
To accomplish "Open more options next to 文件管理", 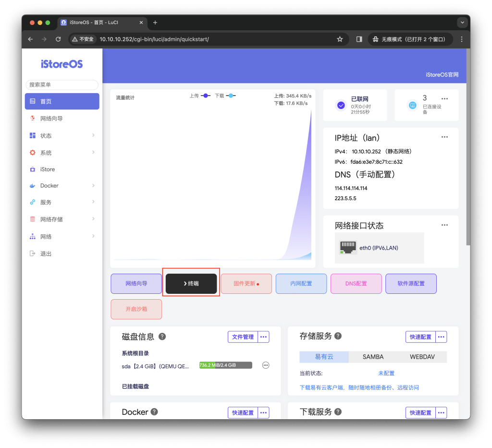I will pos(264,337).
